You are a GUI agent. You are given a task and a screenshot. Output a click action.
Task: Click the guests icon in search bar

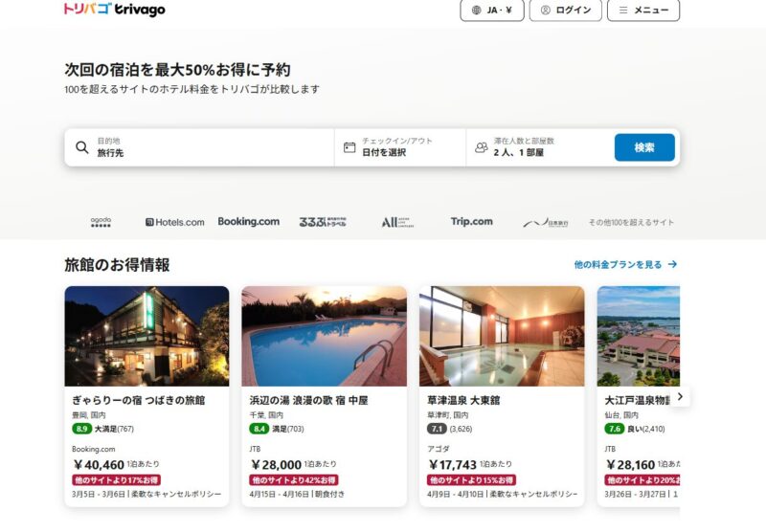click(x=482, y=147)
